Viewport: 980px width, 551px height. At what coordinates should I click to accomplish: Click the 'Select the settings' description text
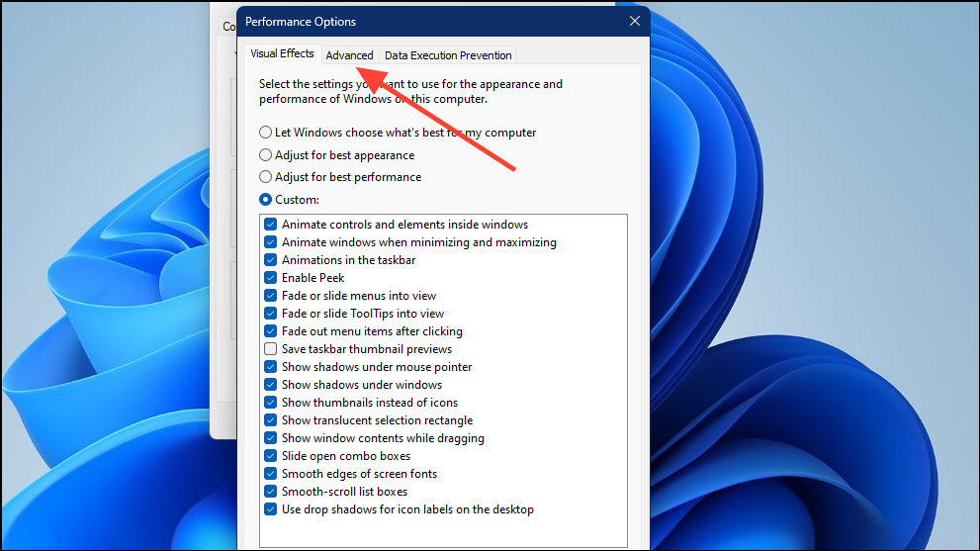click(410, 91)
